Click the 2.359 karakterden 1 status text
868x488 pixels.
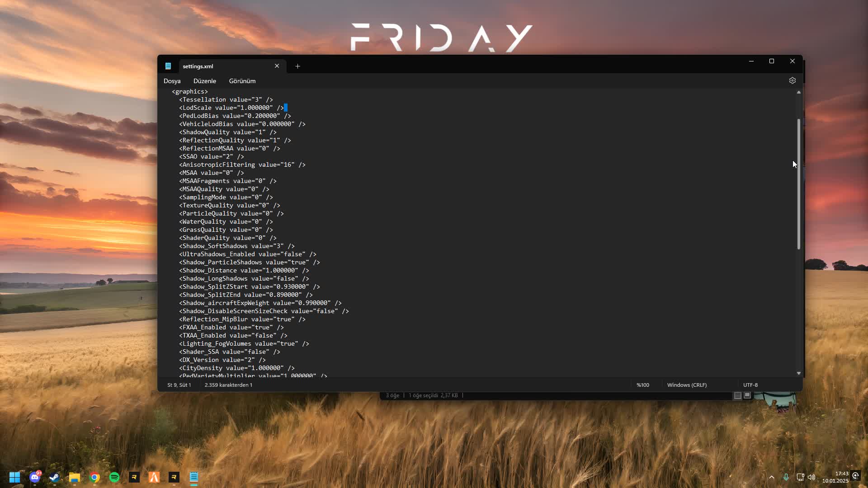tap(228, 385)
